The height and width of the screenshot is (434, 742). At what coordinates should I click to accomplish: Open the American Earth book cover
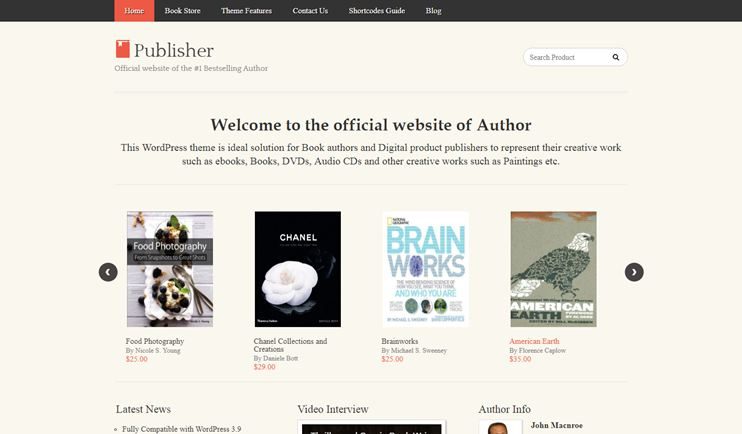coord(554,269)
